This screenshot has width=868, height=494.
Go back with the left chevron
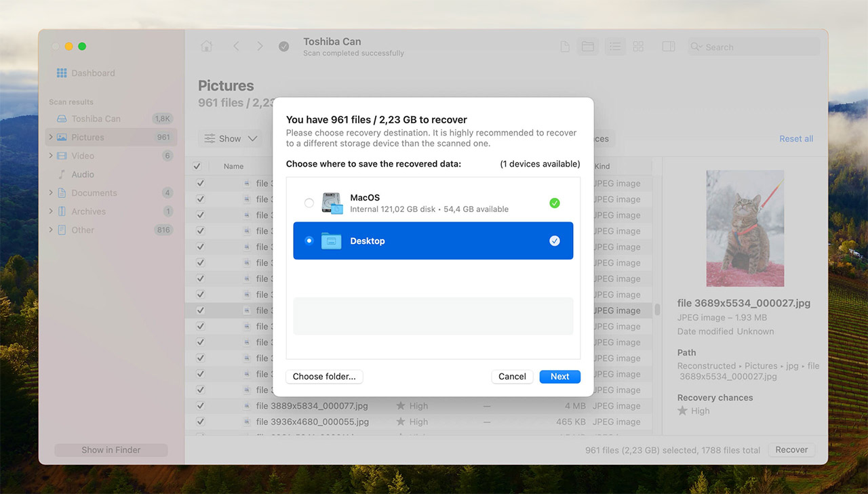coord(236,46)
